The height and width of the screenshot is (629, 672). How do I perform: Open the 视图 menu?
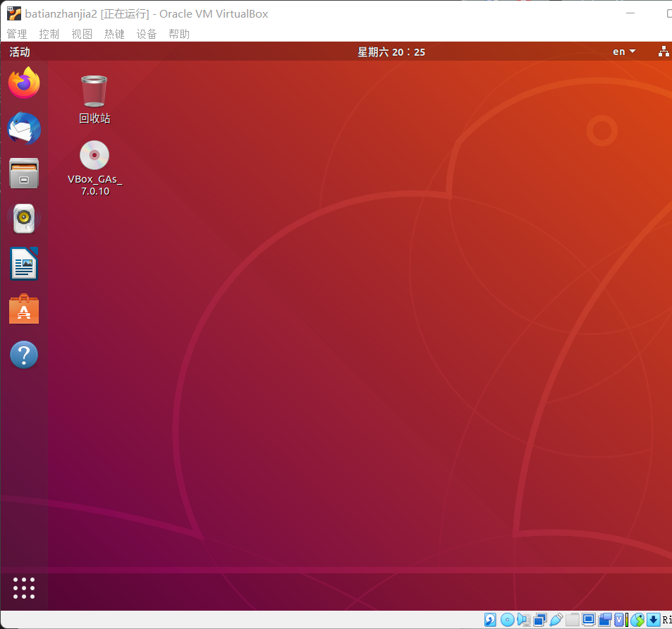coord(82,34)
